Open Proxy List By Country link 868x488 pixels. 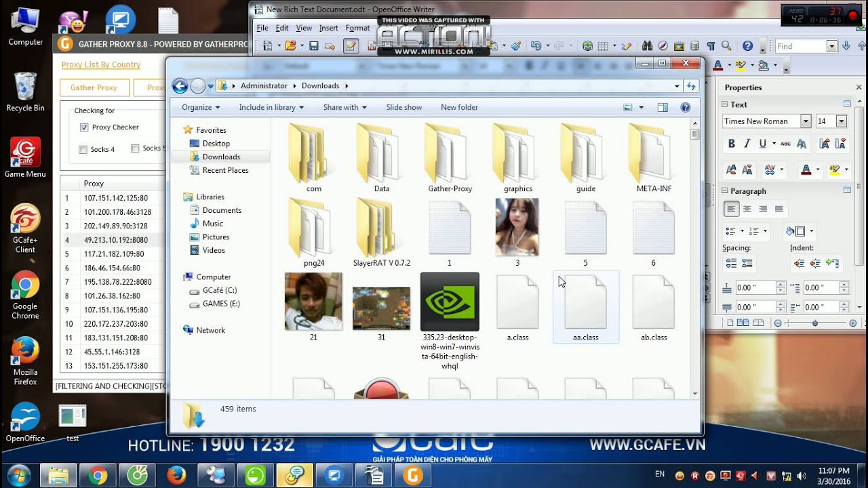101,64
